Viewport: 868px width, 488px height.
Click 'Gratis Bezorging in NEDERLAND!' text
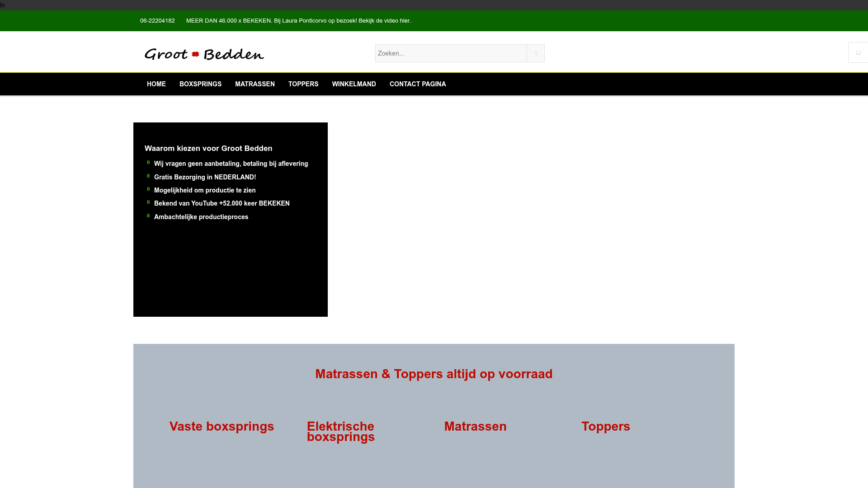coord(205,177)
